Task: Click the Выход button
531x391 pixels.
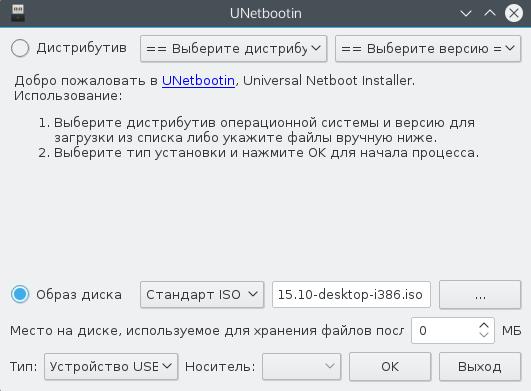Action: pyautogui.click(x=480, y=367)
